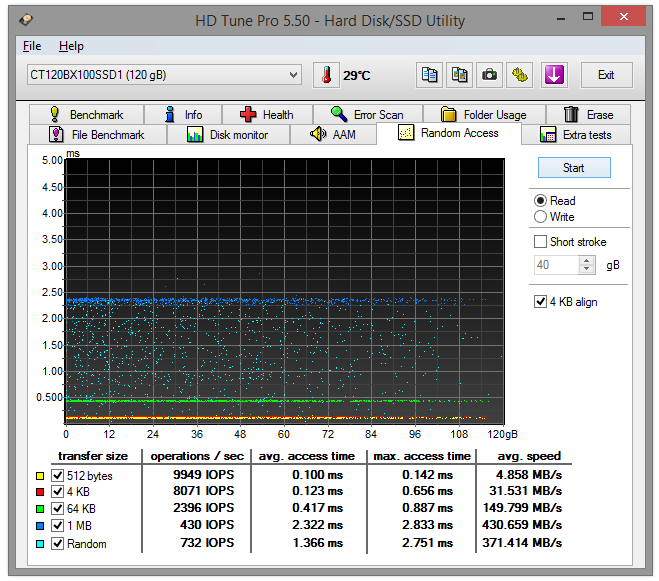Click the 4.858 MB/s average speed
The height and width of the screenshot is (581, 659).
coord(529,475)
